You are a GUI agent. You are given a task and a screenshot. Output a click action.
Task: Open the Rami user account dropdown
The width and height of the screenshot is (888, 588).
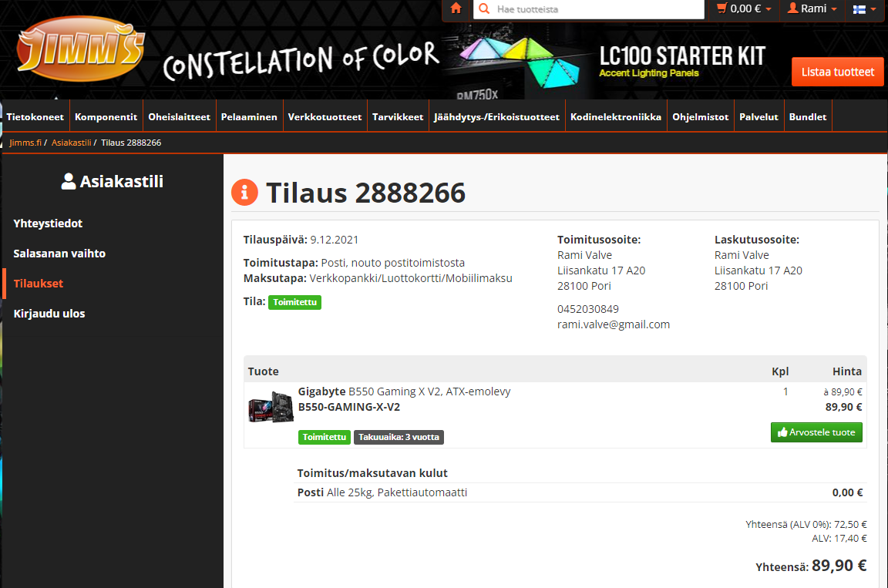coord(812,9)
